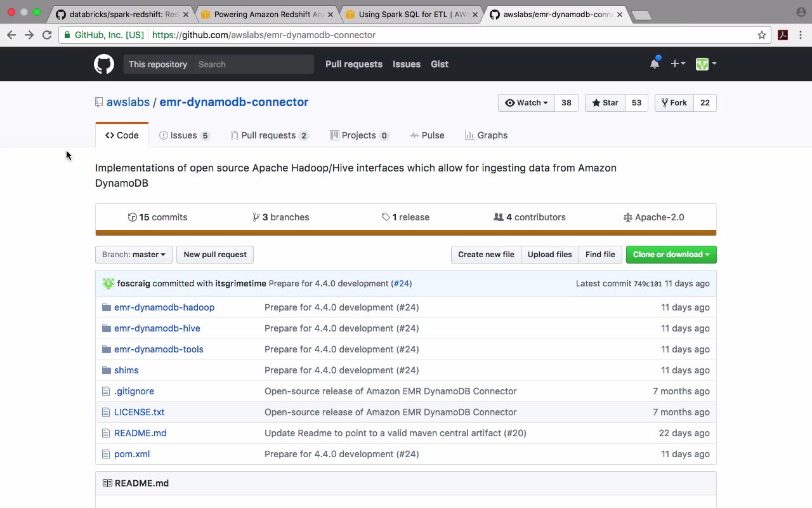Star the emr-dynamodb-connector repository
Viewport: 812px width, 508px height.
(x=605, y=103)
